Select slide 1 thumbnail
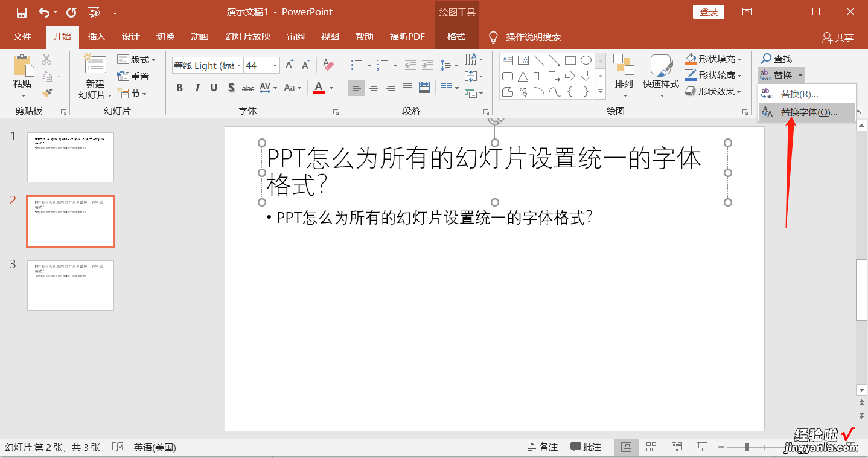This screenshot has height=458, width=868. pos(71,157)
